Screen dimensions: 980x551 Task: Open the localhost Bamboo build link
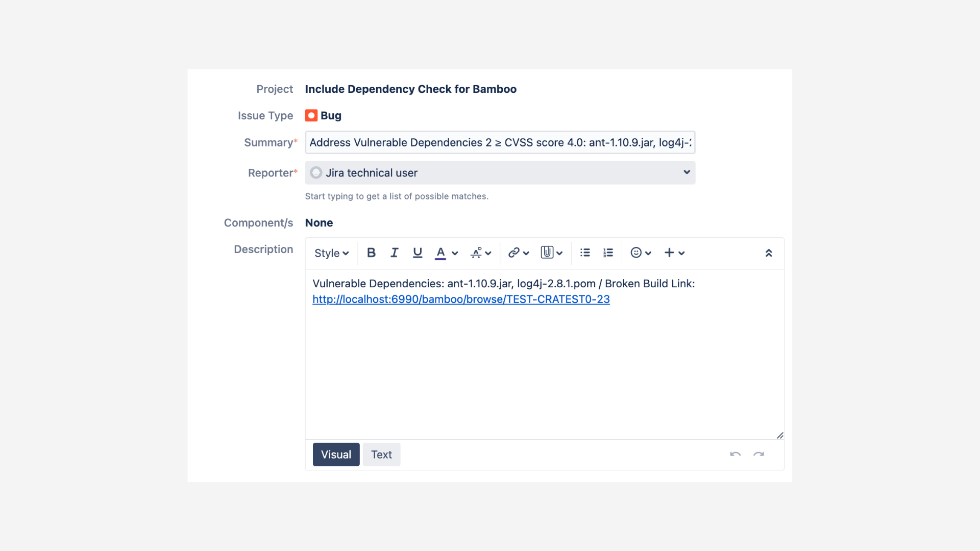coord(461,299)
